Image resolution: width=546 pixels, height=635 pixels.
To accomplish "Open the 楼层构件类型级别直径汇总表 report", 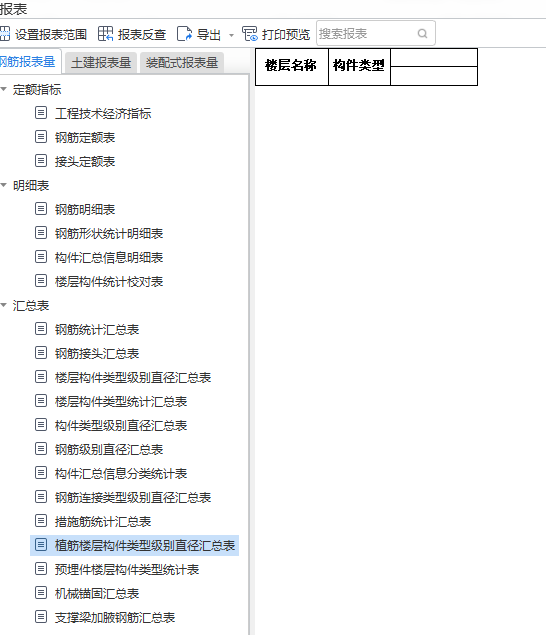I will pyautogui.click(x=133, y=377).
